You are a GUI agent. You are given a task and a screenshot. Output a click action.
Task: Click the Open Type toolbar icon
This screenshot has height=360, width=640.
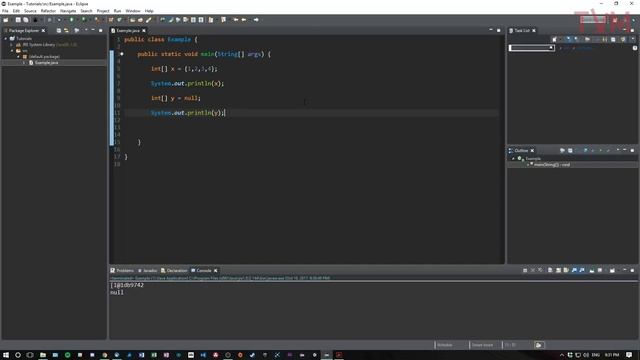133,20
